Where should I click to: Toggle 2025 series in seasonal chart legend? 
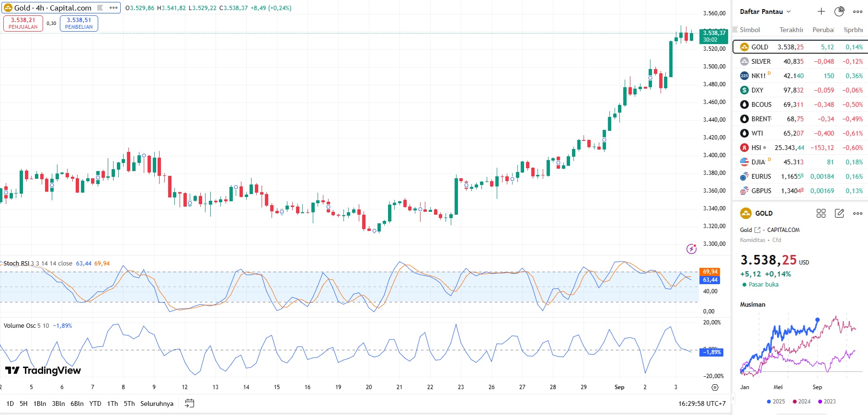(x=776, y=402)
